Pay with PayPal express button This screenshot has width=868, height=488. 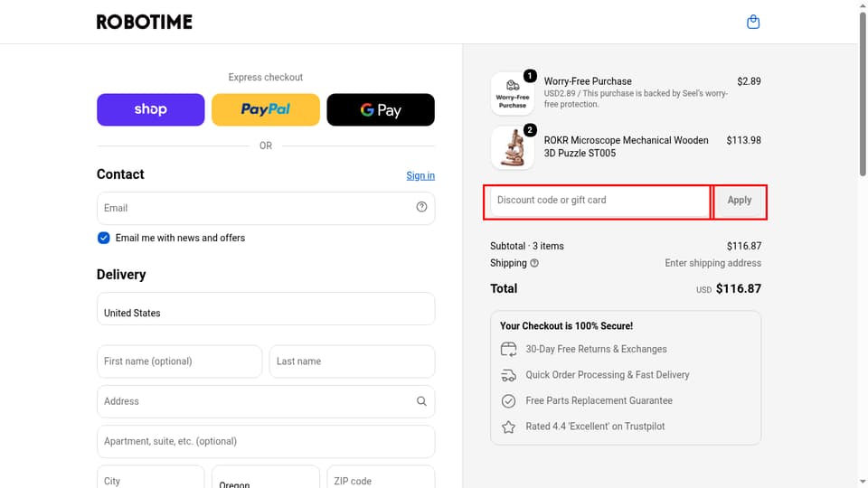coord(266,109)
